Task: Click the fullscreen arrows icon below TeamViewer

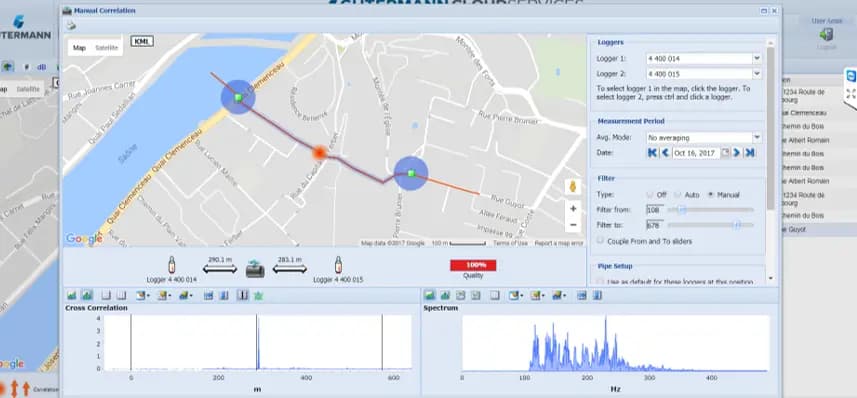Action: 850,93
